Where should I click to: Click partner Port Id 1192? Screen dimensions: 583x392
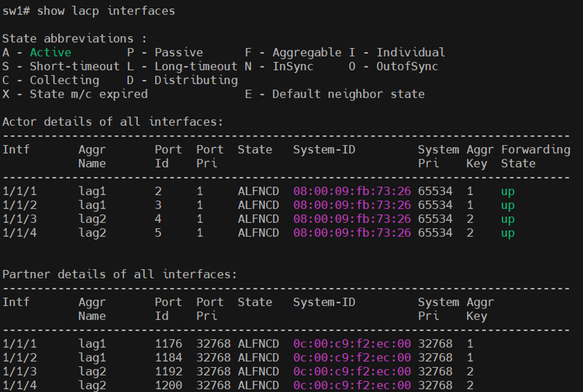168,372
